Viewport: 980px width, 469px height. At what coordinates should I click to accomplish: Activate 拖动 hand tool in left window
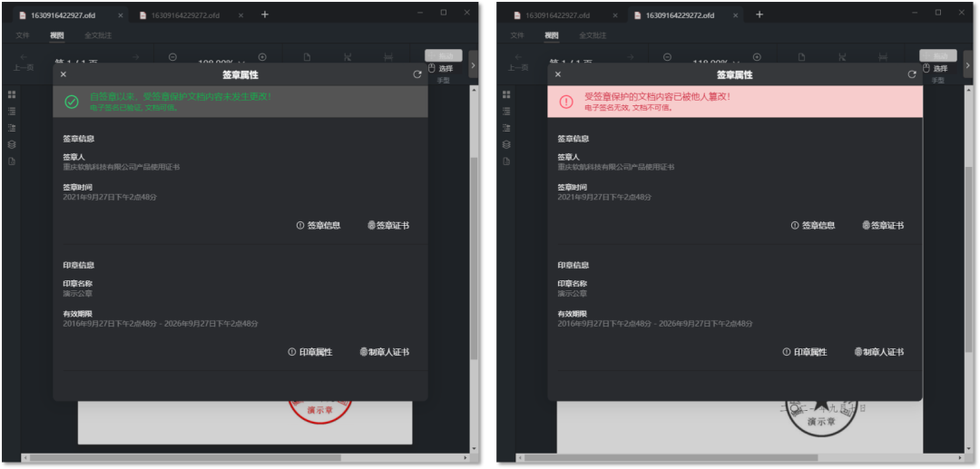443,55
